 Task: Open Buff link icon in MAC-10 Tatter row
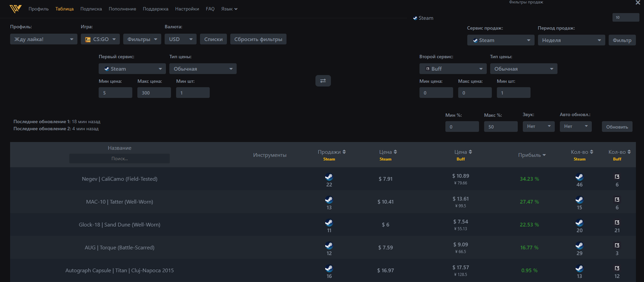(x=617, y=200)
